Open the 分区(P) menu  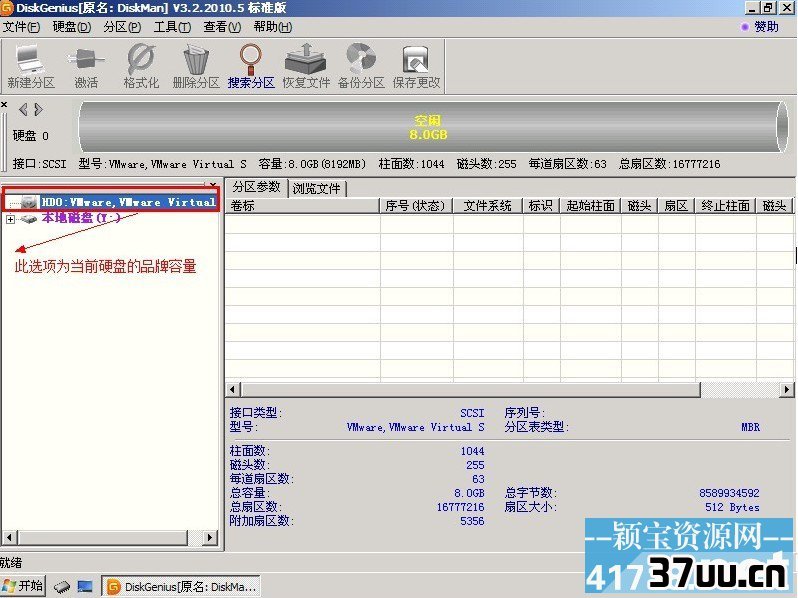tap(122, 26)
